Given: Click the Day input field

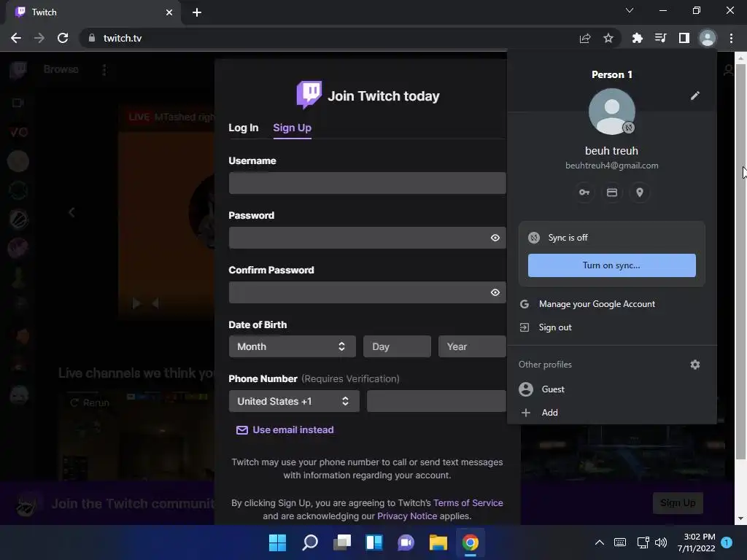Looking at the screenshot, I should (398, 346).
